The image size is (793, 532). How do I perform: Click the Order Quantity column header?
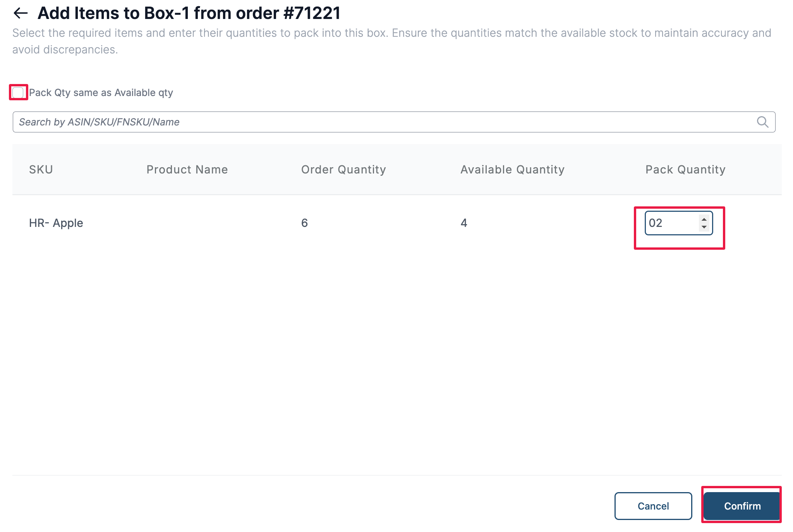(x=343, y=170)
